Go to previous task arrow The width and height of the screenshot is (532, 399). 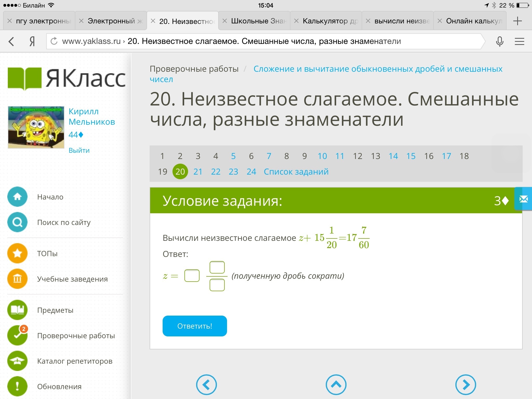coord(206,385)
